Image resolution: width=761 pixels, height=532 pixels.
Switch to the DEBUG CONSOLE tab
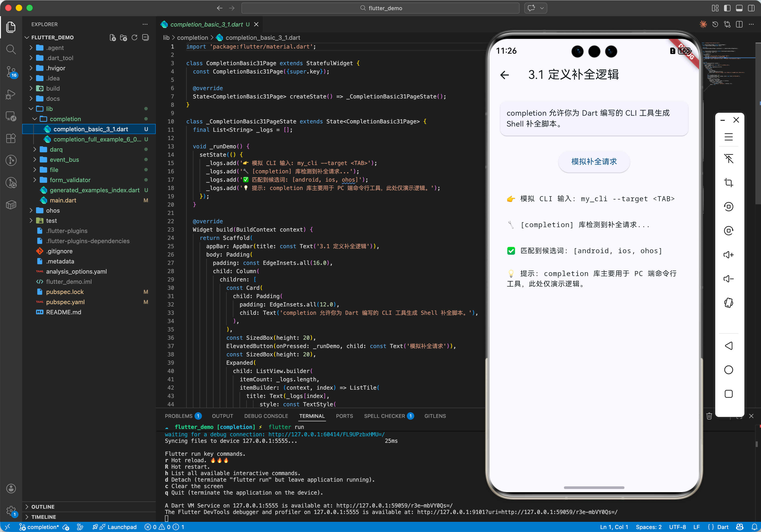[x=266, y=416]
